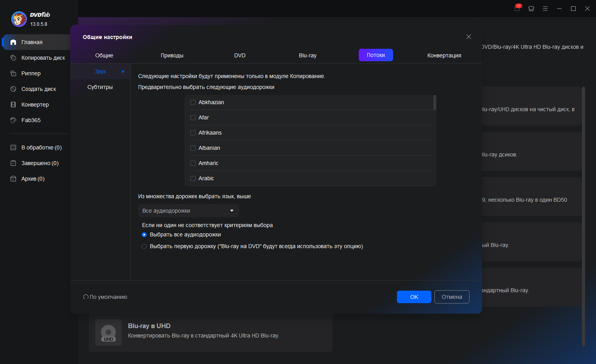
Task: Reset settings with 'По умолчанию'
Action: pyautogui.click(x=105, y=297)
